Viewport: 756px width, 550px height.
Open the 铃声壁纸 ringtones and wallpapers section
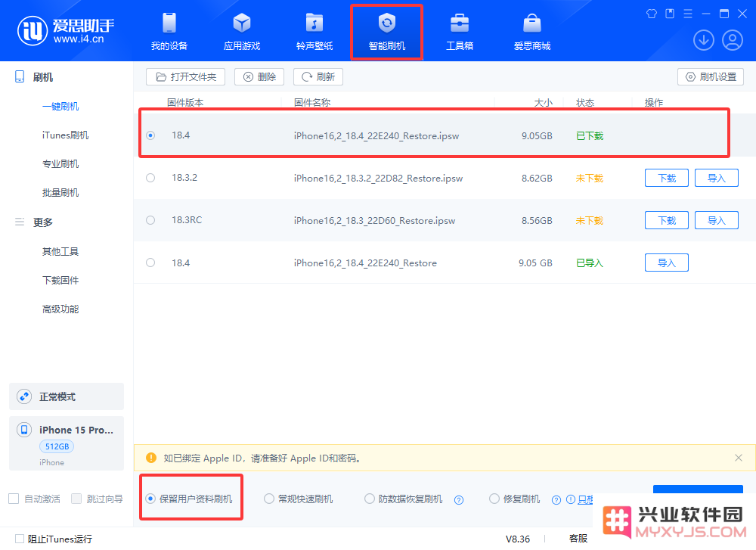314,32
